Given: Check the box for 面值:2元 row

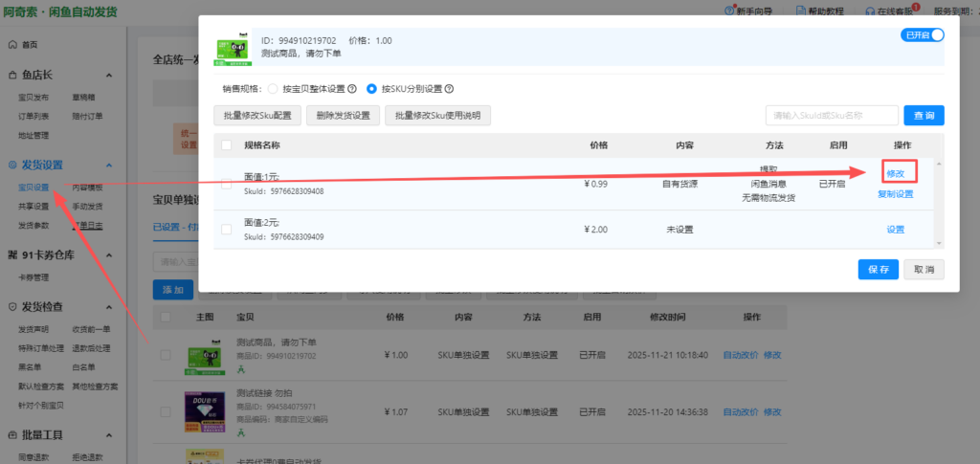Looking at the screenshot, I should [x=226, y=230].
